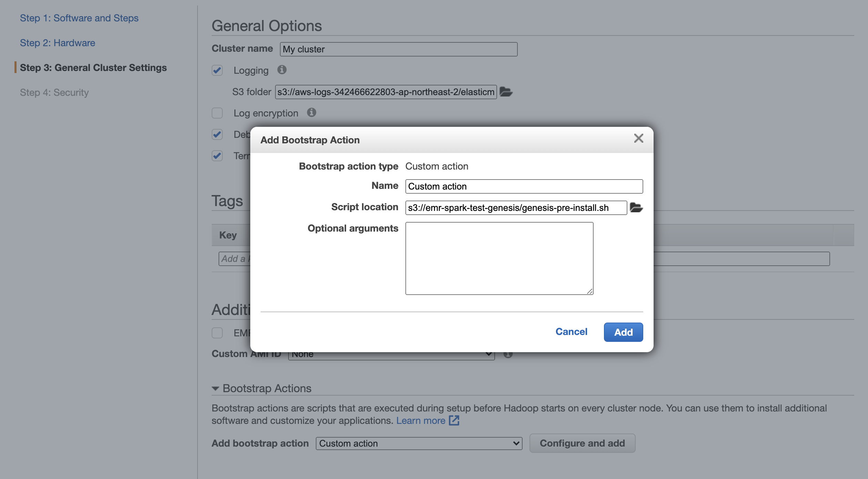Click the Script location input field
This screenshot has height=479, width=868.
click(516, 208)
